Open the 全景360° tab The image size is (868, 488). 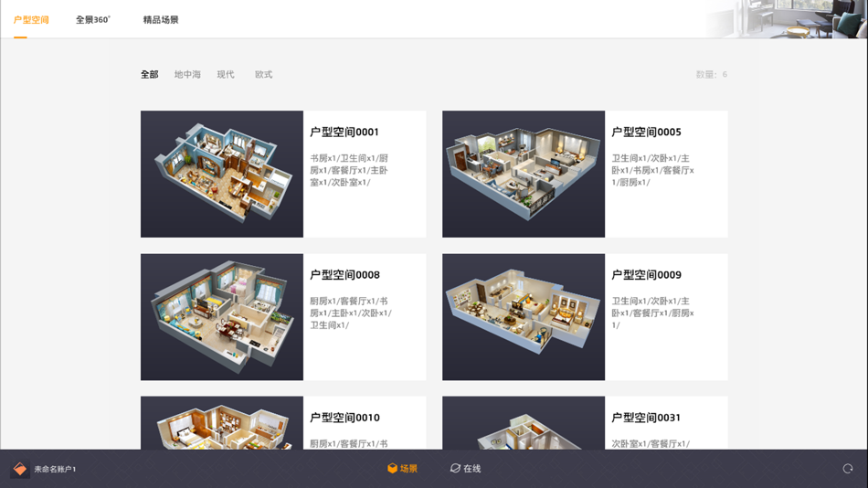pyautogui.click(x=93, y=20)
